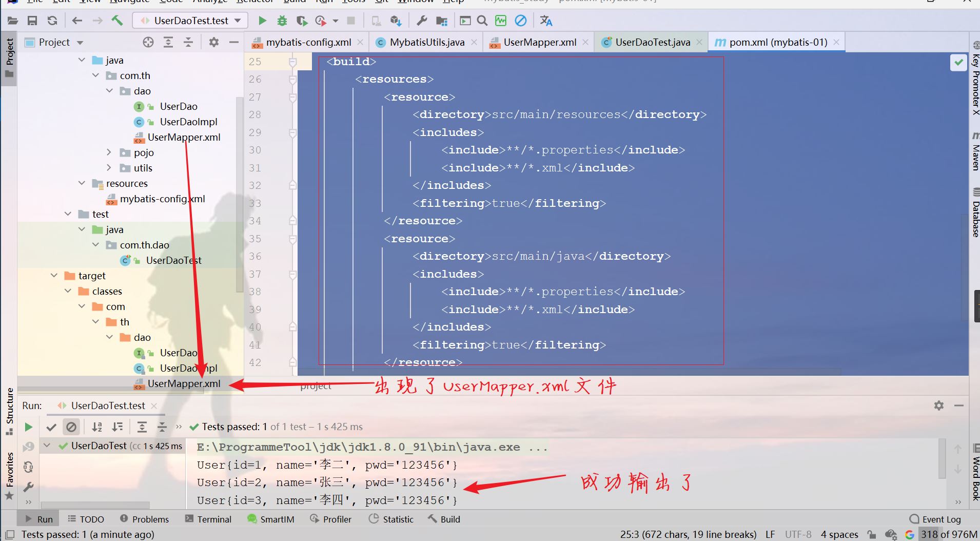The height and width of the screenshot is (541, 980).
Task: Open the dropdown arrow next to the profiler run icon
Action: point(336,21)
